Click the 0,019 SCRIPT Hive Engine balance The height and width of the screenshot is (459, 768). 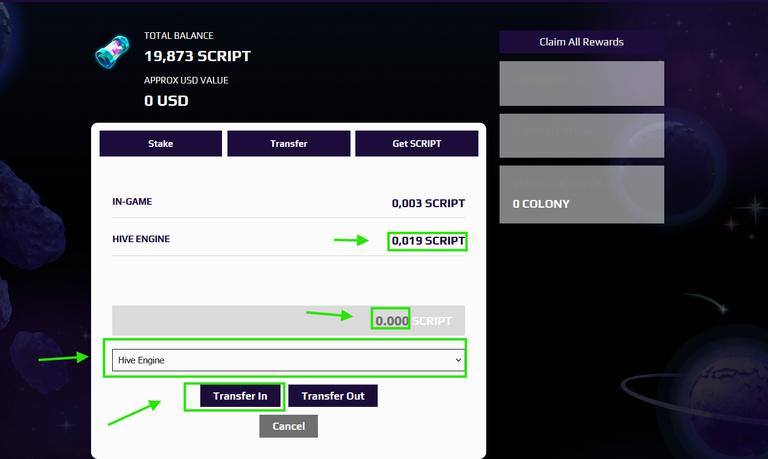point(428,241)
